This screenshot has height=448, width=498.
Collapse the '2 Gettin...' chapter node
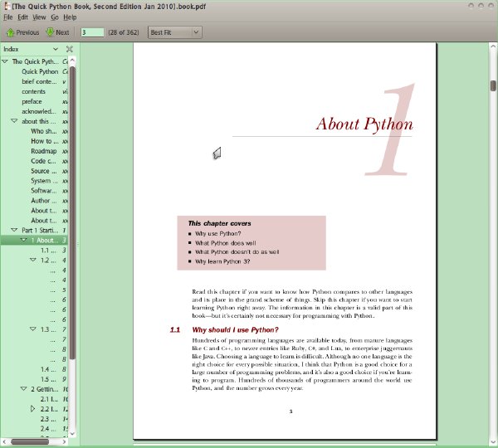tap(23, 388)
